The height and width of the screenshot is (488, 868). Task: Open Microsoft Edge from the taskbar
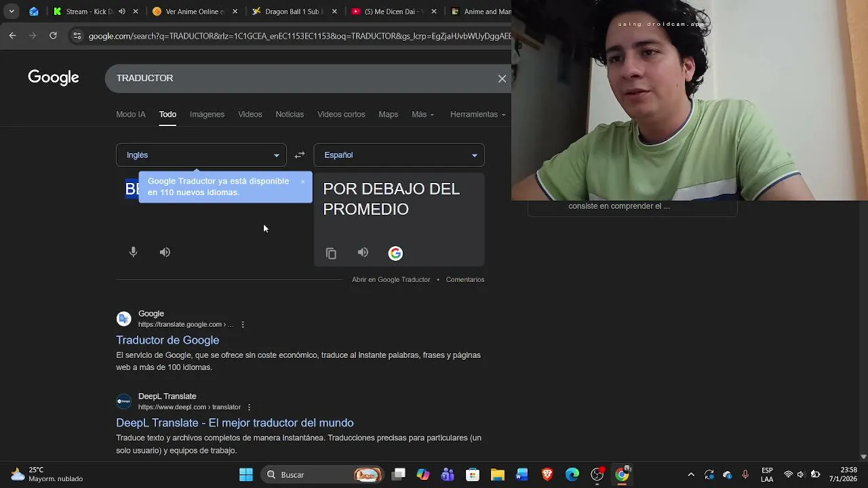click(x=572, y=474)
